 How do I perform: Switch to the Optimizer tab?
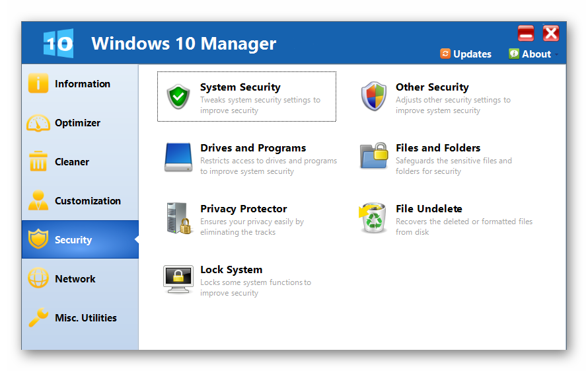[77, 123]
